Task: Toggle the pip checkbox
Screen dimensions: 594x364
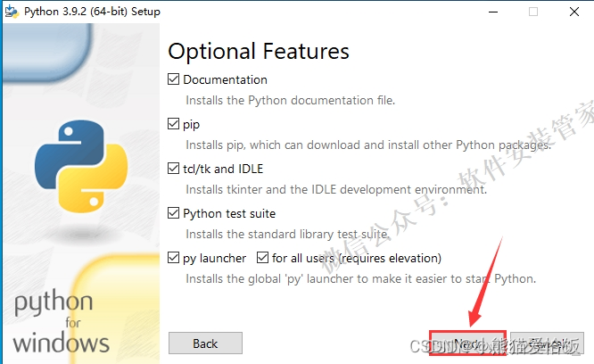Action: coord(174,124)
